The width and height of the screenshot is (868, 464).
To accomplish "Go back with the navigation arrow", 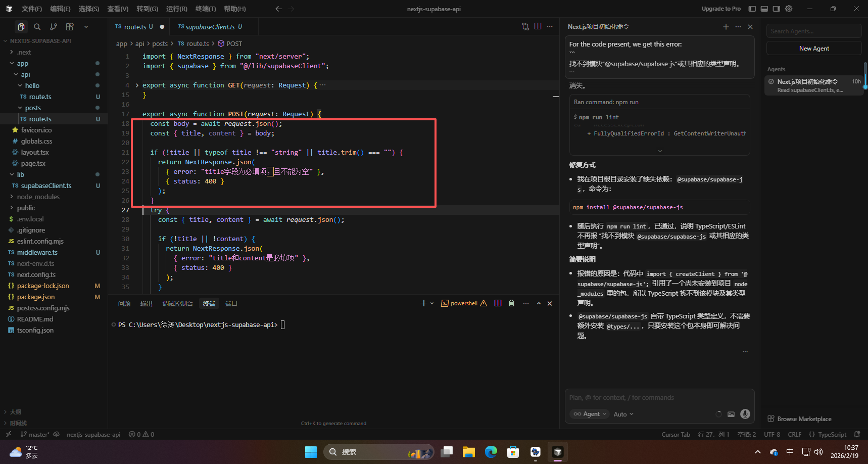I will pyautogui.click(x=278, y=9).
